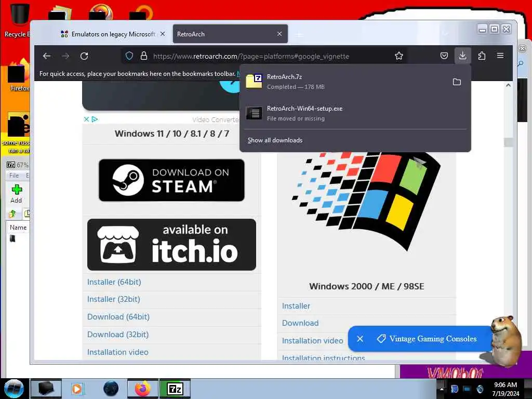Viewport: 532px width, 399px height.
Task: Close ad with the X icon
Action: click(x=86, y=119)
